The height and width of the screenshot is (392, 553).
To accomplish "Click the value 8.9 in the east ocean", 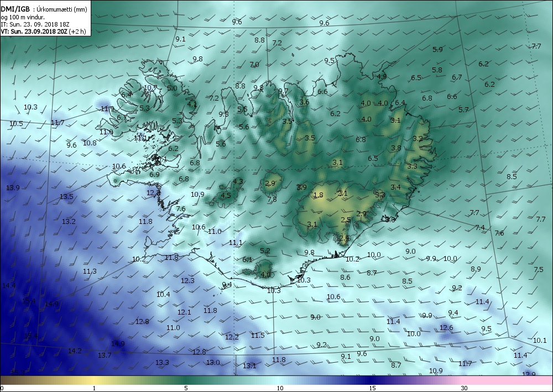I will pyautogui.click(x=476, y=269).
